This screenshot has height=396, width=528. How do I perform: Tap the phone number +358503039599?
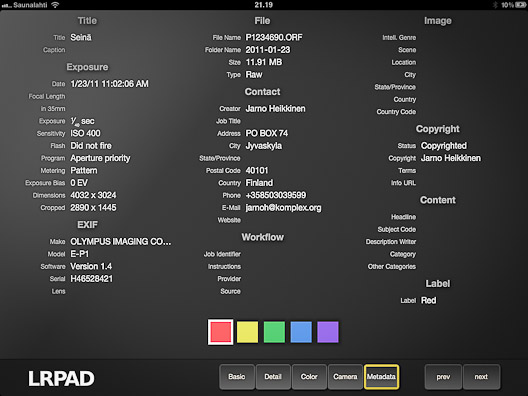(276, 195)
